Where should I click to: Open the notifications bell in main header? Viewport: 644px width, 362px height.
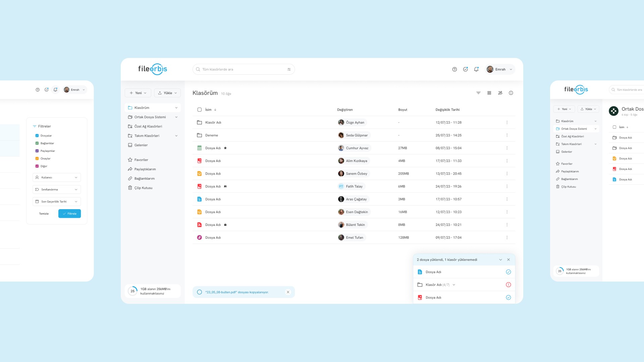pos(476,69)
